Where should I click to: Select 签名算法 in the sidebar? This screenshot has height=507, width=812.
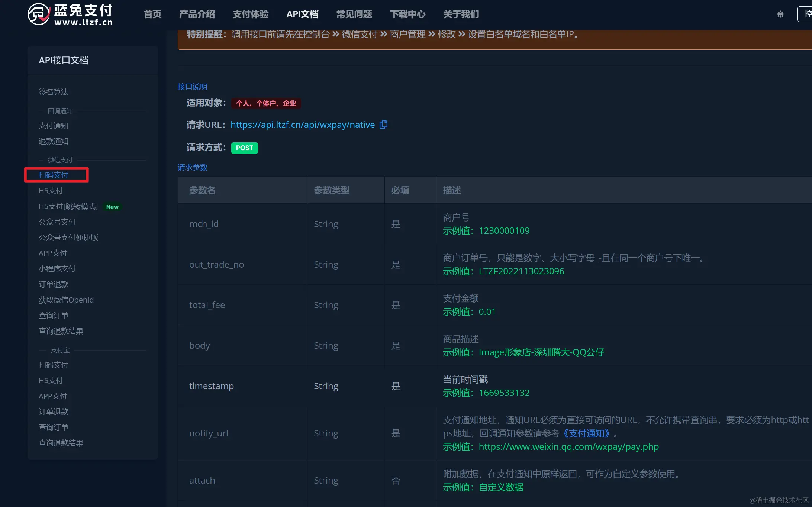point(53,92)
